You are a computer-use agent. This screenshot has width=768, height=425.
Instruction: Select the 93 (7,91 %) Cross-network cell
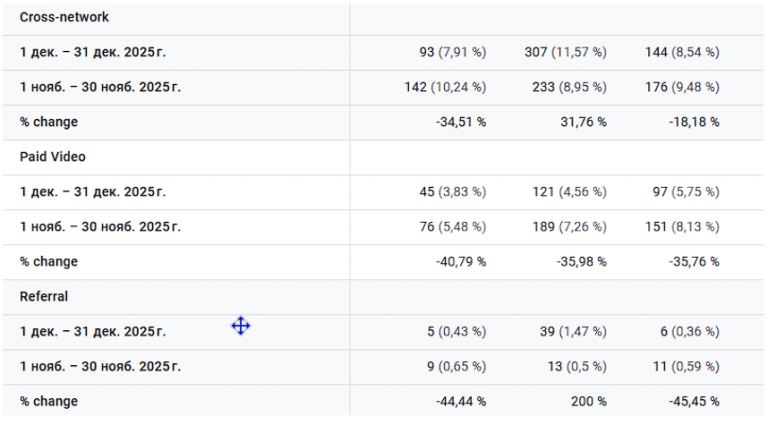(x=453, y=52)
